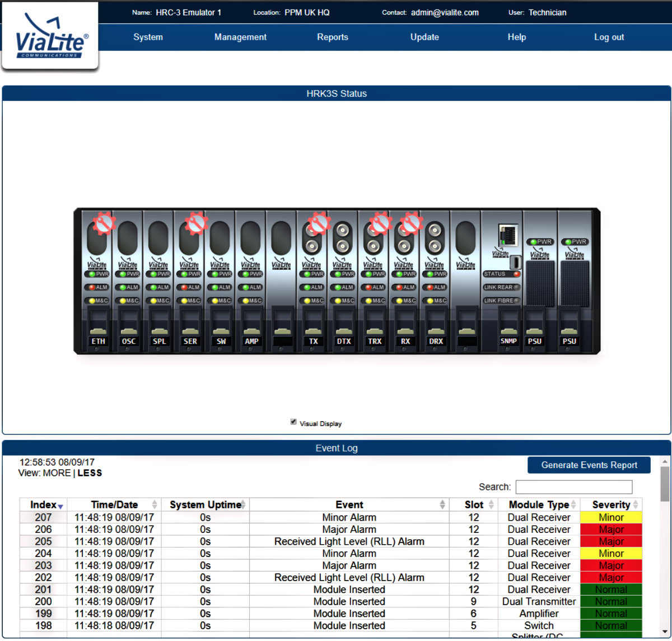
Task: Click the Minor severity cell in row 207
Action: click(611, 518)
